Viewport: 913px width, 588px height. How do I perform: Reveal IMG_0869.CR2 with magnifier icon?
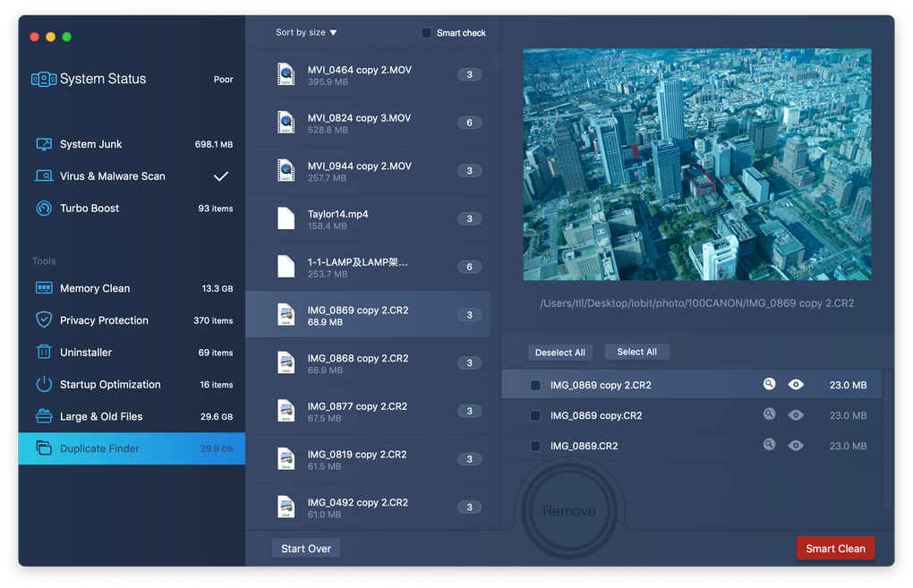pyautogui.click(x=769, y=445)
